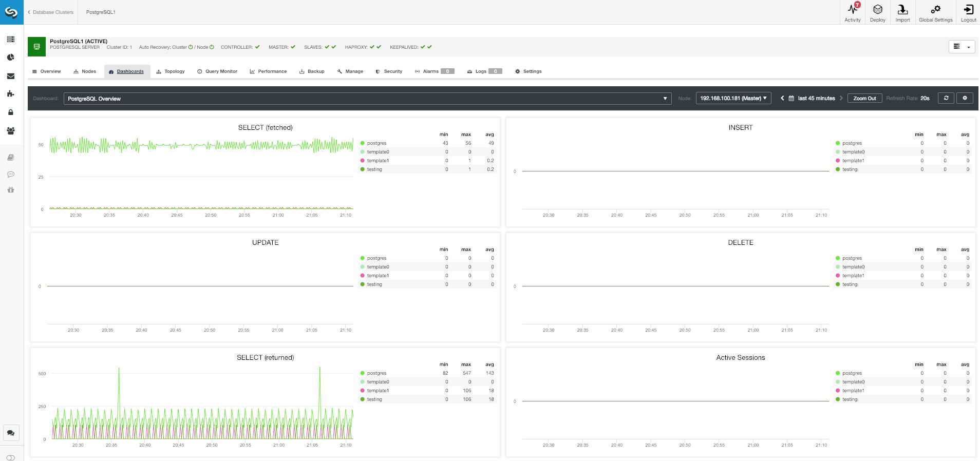
Task: Sort SELECT (returned) legend by avg column
Action: pos(489,364)
